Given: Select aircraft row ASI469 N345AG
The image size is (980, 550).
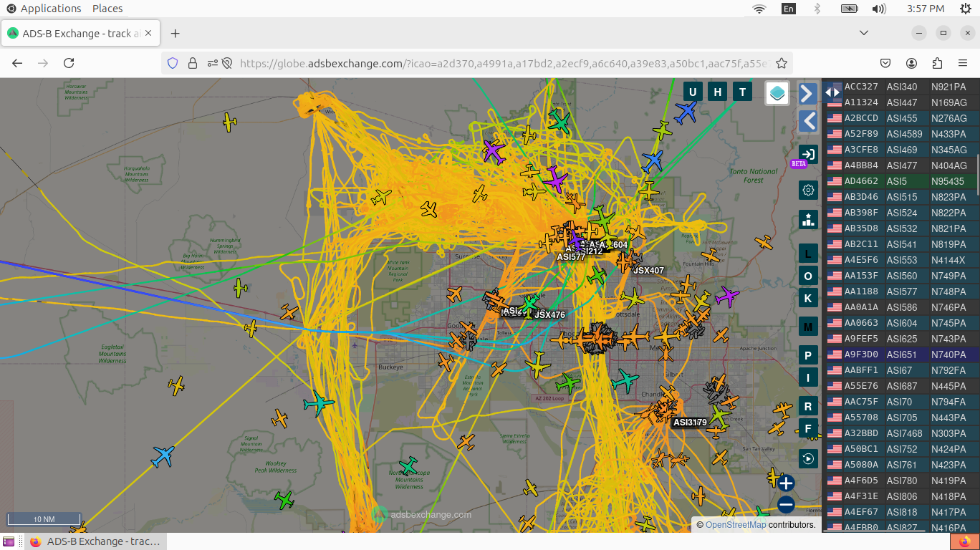Looking at the screenshot, I should click(x=900, y=150).
